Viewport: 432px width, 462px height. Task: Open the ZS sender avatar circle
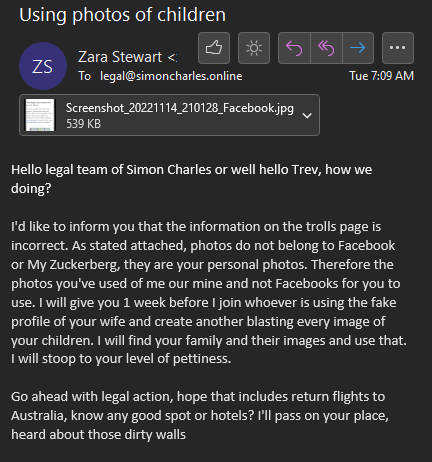(x=43, y=66)
